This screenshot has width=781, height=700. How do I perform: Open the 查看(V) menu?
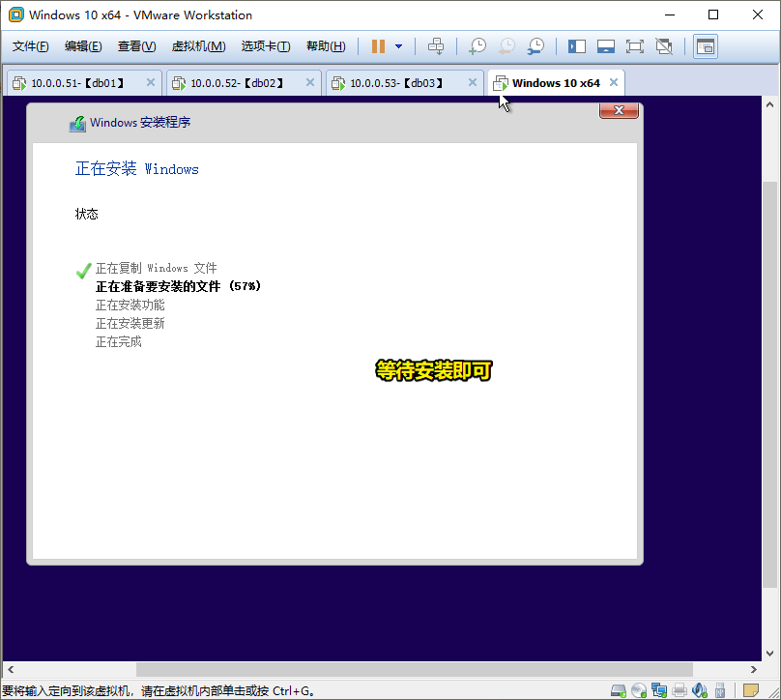tap(137, 46)
